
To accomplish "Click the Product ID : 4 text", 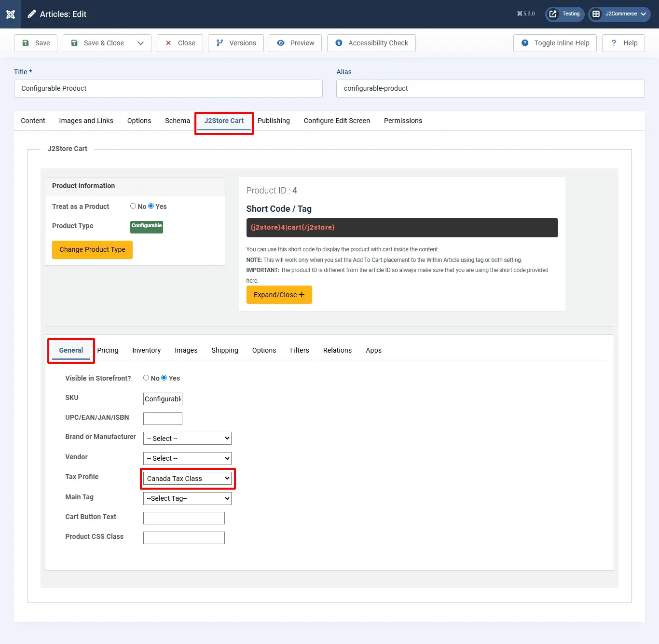I will 272,191.
